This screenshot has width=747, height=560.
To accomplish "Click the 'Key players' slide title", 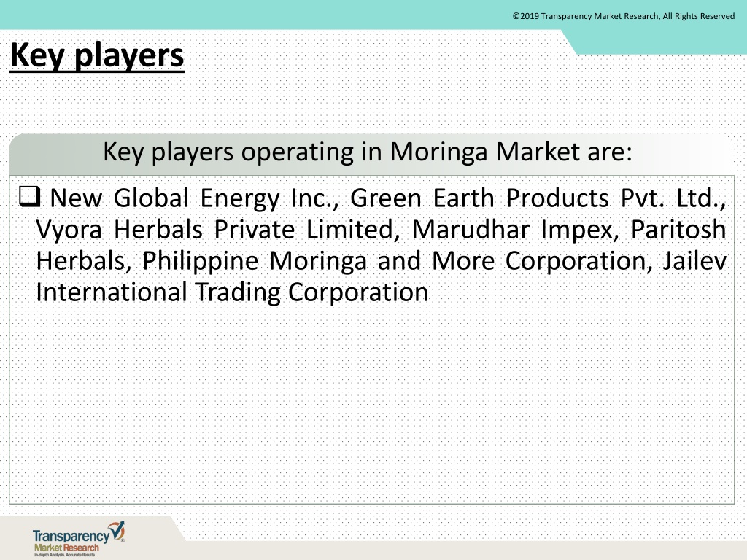I will (x=97, y=55).
